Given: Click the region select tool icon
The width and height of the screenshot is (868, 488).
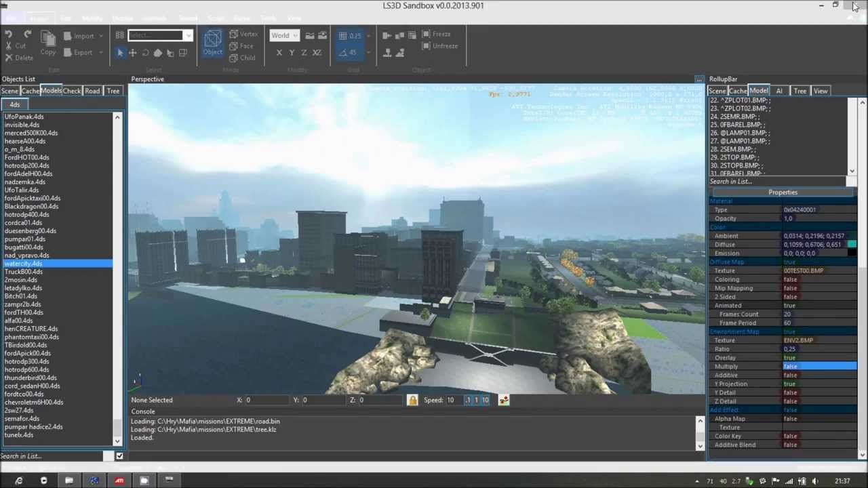Looking at the screenshot, I should (x=182, y=52).
